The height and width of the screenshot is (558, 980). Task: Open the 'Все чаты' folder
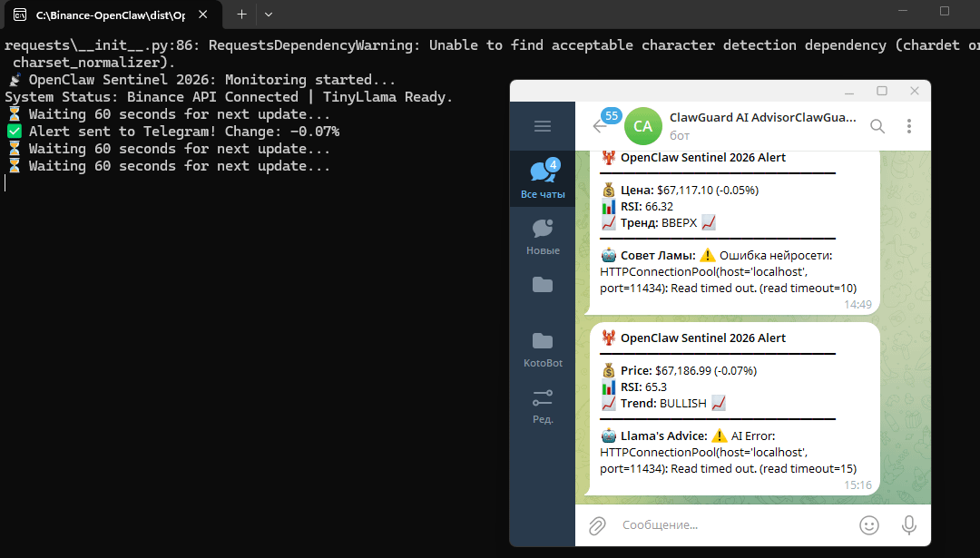click(543, 179)
